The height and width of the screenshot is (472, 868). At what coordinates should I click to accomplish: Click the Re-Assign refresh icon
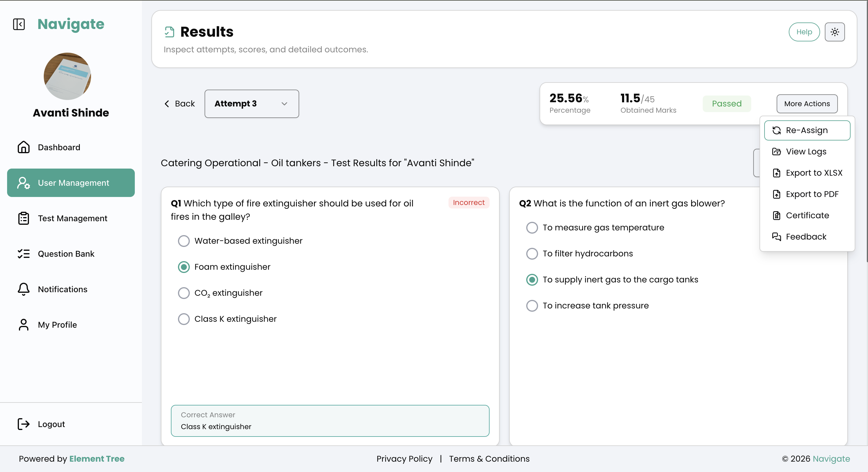click(x=776, y=130)
